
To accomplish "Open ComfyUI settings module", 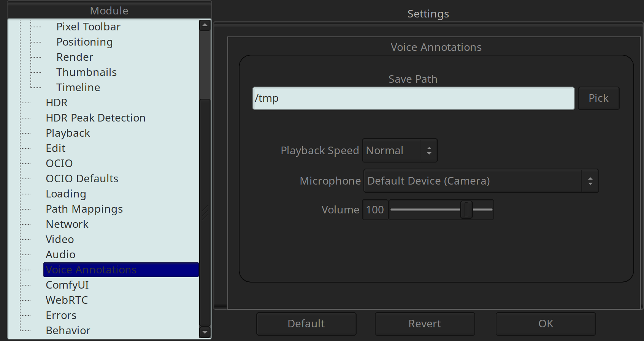I will (x=67, y=285).
